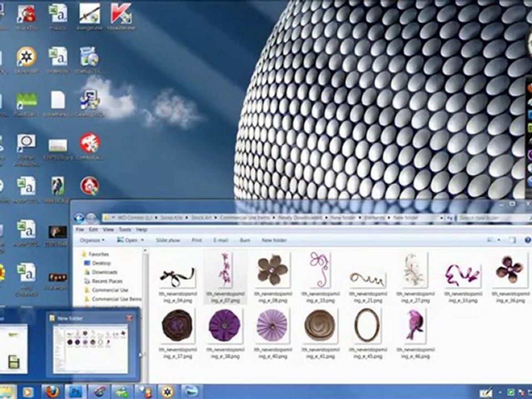
Task: Select the avenger.exe desktop icon
Action: 90,17
